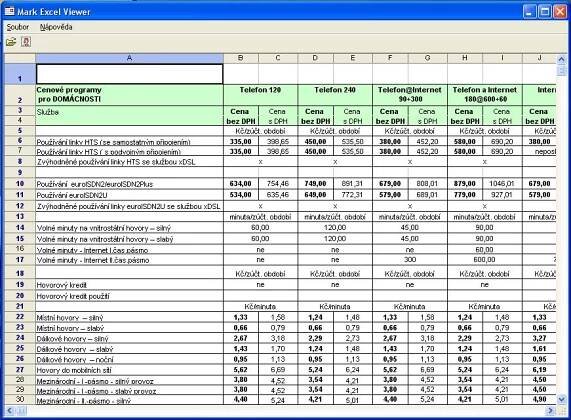Click the Mark Excel Viewer title icon

point(9,12)
